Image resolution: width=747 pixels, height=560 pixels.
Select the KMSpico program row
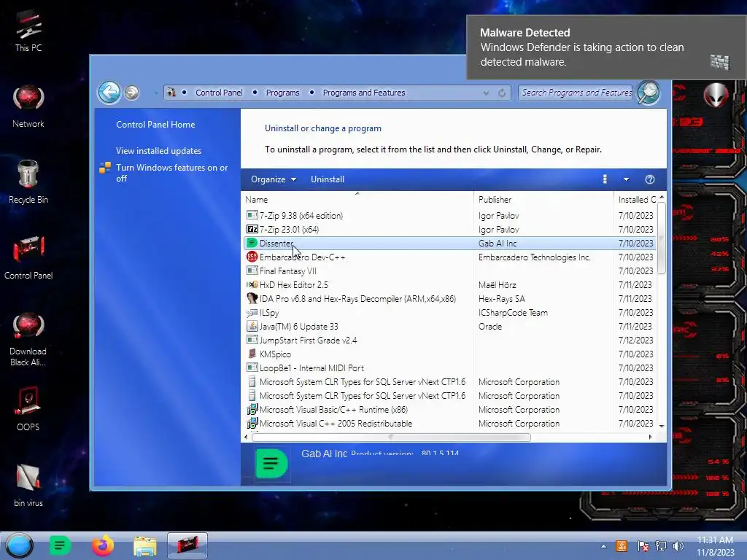pyautogui.click(x=449, y=354)
